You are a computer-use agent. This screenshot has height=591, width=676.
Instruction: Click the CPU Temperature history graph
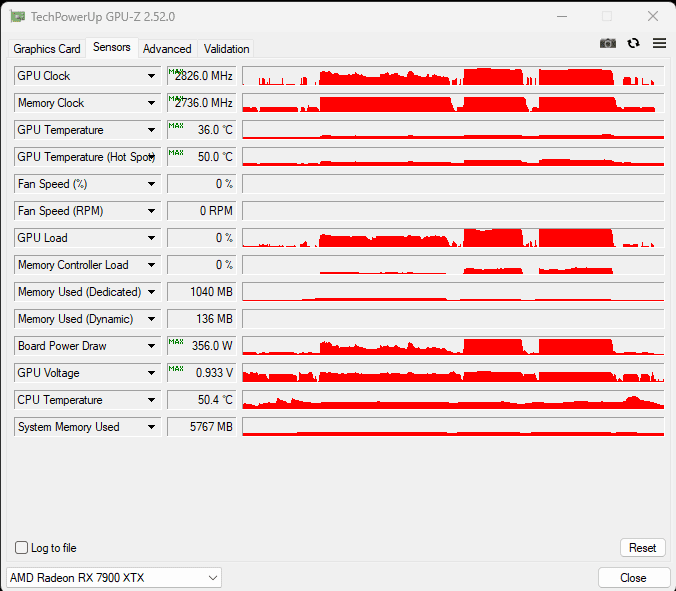[453, 400]
